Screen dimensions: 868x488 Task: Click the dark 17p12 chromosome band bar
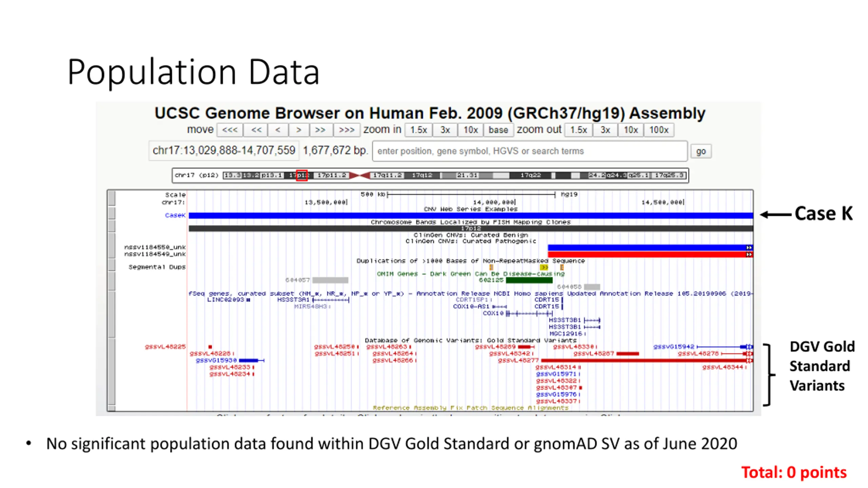[471, 229]
